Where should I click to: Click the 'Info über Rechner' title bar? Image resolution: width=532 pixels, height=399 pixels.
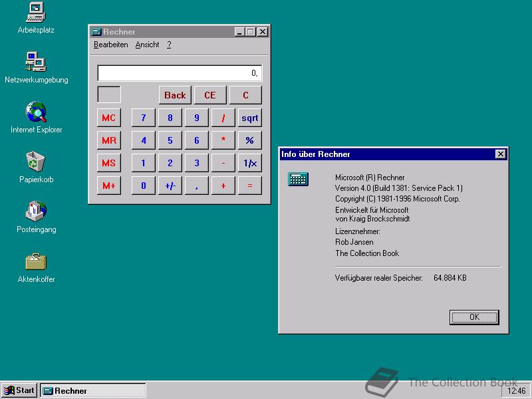(393, 154)
